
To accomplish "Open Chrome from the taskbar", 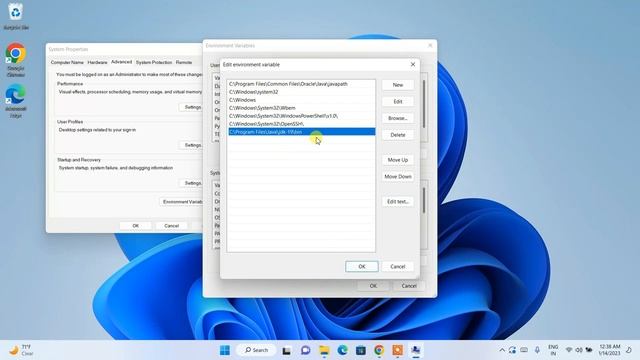I will coord(379,350).
